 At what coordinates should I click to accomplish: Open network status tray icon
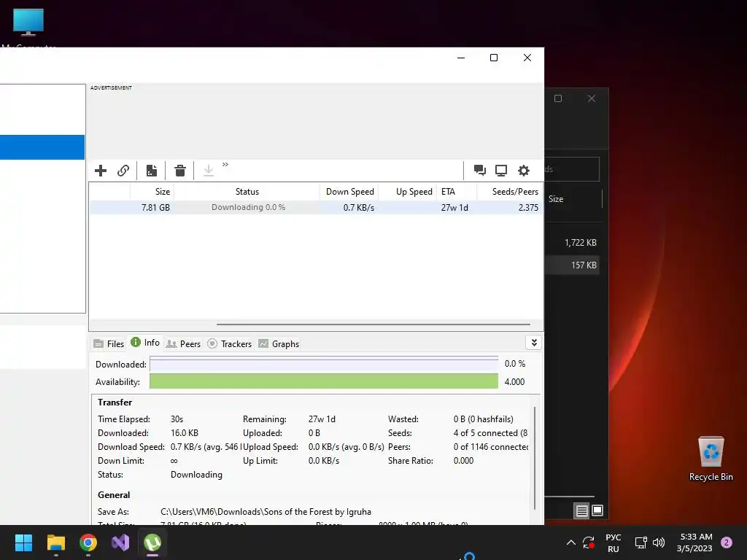(640, 542)
